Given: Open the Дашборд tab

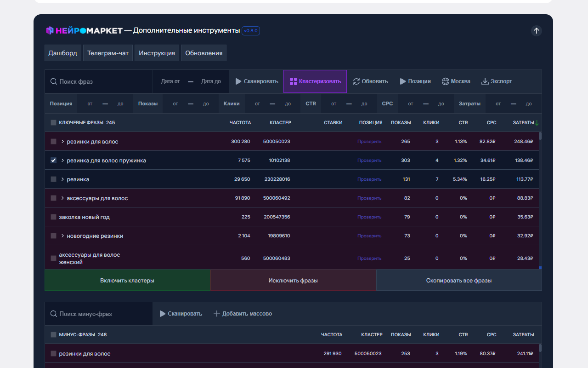Looking at the screenshot, I should pyautogui.click(x=63, y=53).
